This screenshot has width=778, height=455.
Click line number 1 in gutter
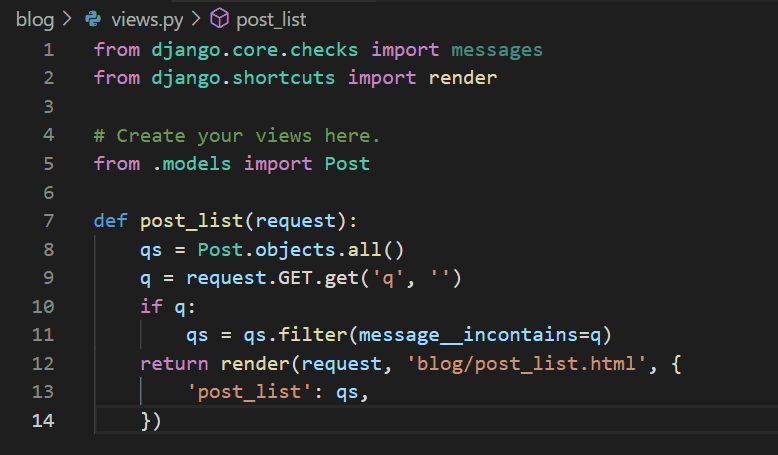49,50
